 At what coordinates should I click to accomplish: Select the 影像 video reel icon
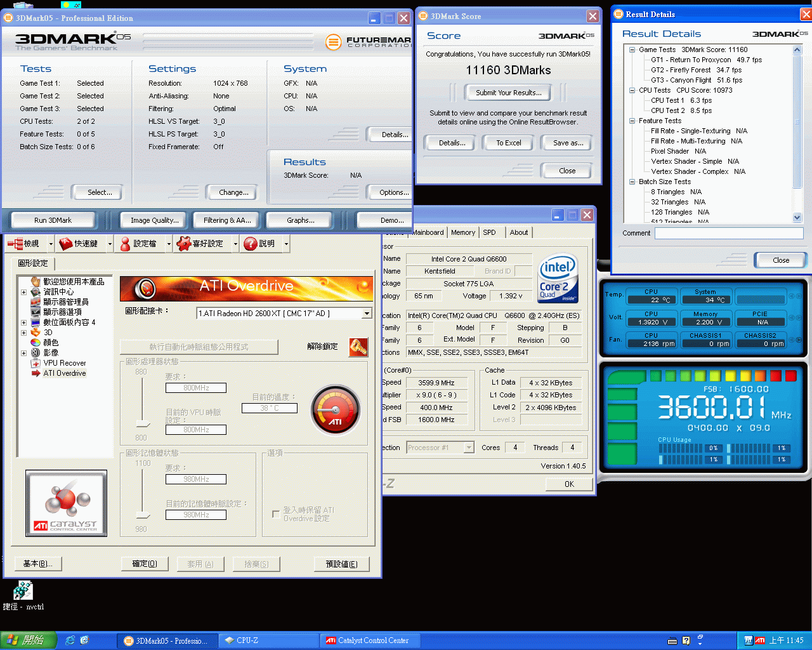pyautogui.click(x=36, y=353)
